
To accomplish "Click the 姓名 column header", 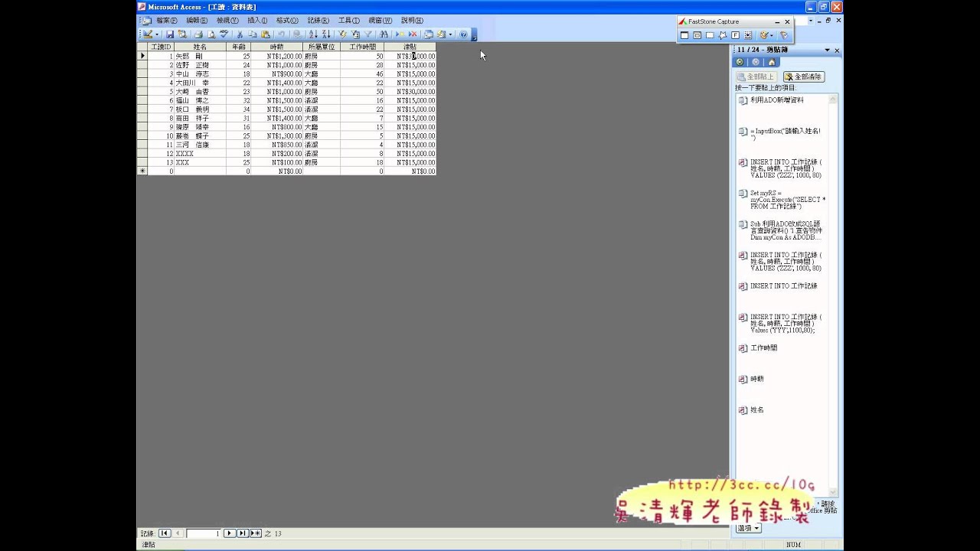I will (200, 47).
